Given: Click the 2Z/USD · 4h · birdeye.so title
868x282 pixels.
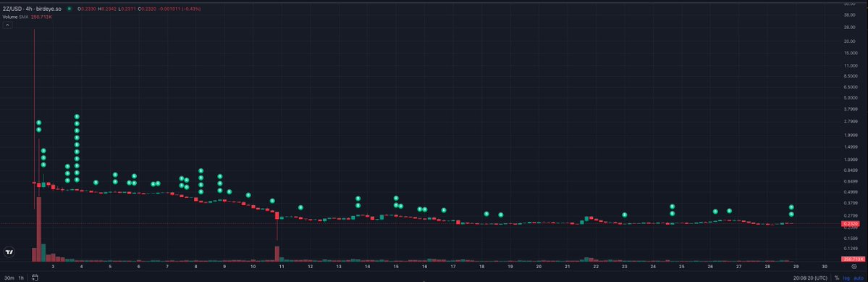Looking at the screenshot, I should pos(32,9).
